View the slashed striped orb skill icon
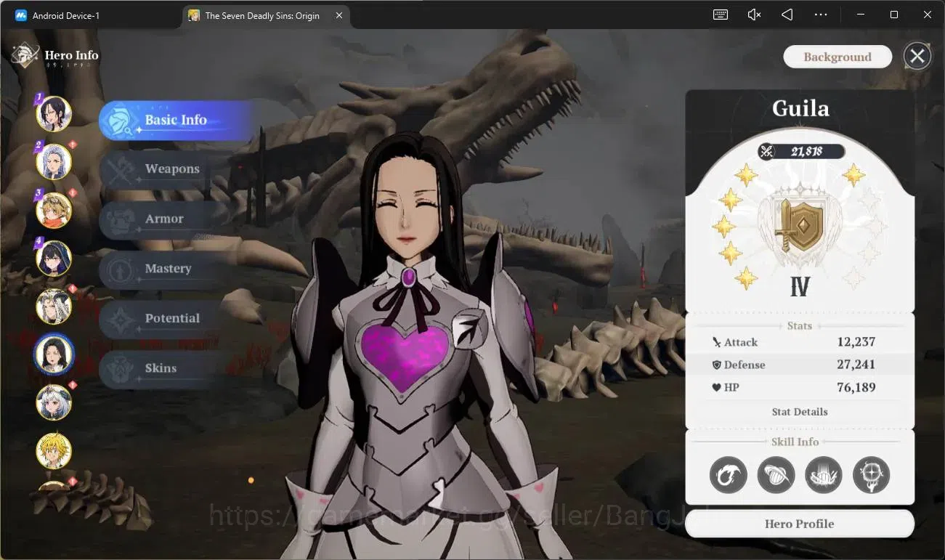 [776, 476]
